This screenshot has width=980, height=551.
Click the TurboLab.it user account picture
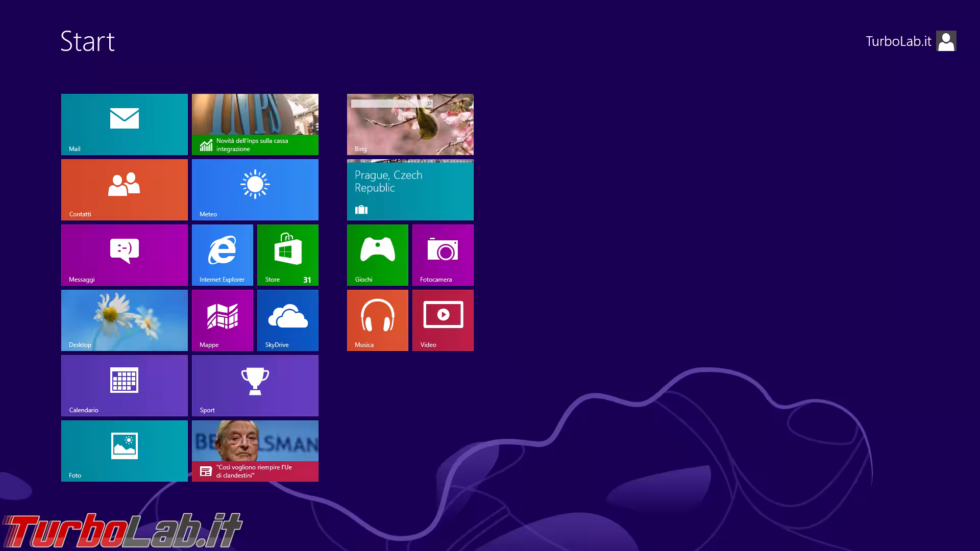click(947, 41)
